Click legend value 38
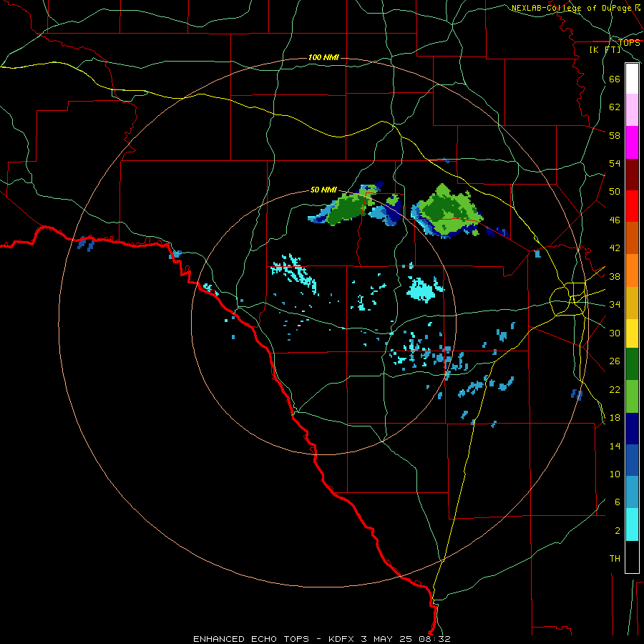The image size is (644, 644). pyautogui.click(x=615, y=277)
